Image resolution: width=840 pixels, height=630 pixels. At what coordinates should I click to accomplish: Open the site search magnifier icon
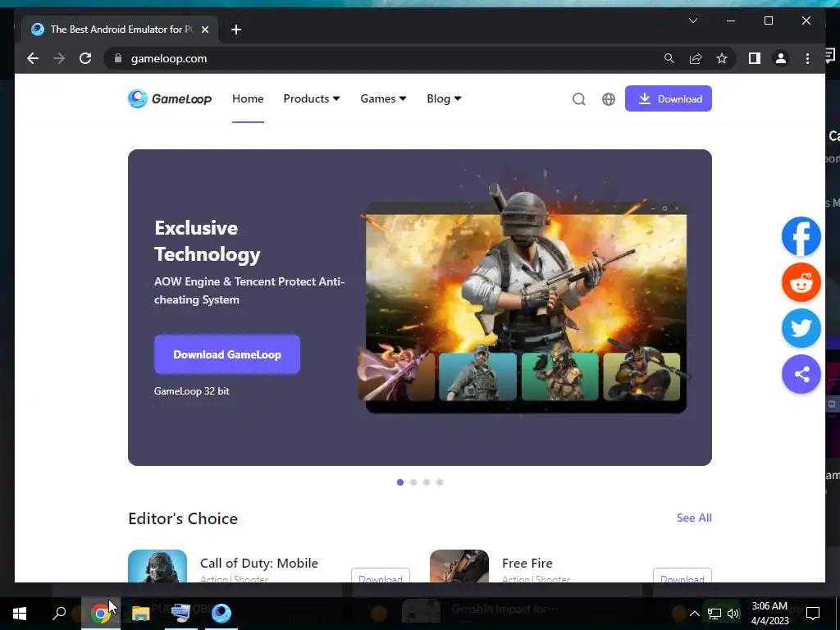(578, 99)
